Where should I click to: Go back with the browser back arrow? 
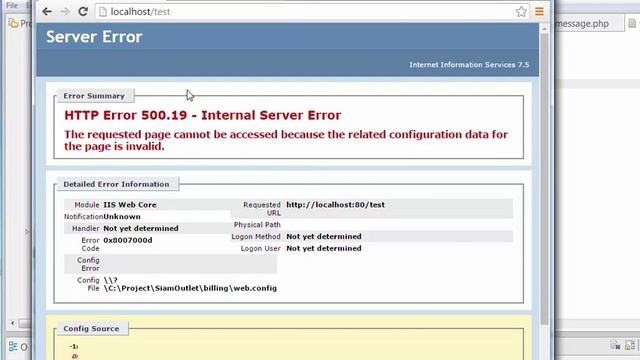coord(47,11)
